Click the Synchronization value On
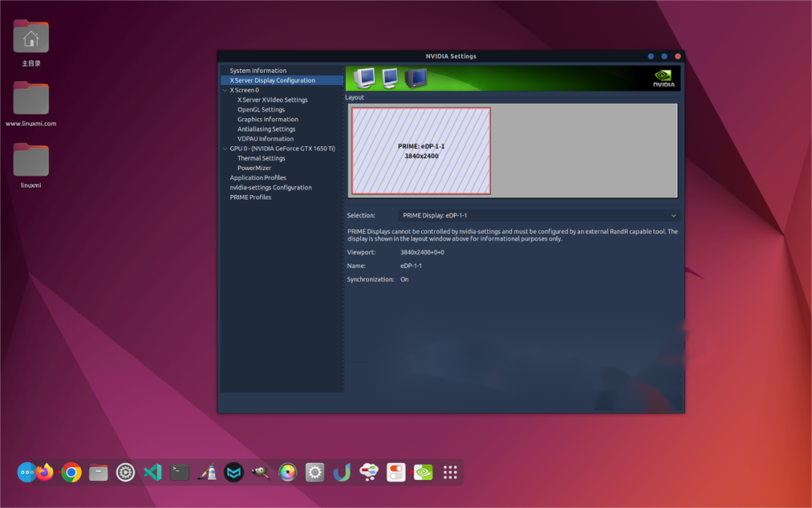The height and width of the screenshot is (508, 812). click(404, 279)
